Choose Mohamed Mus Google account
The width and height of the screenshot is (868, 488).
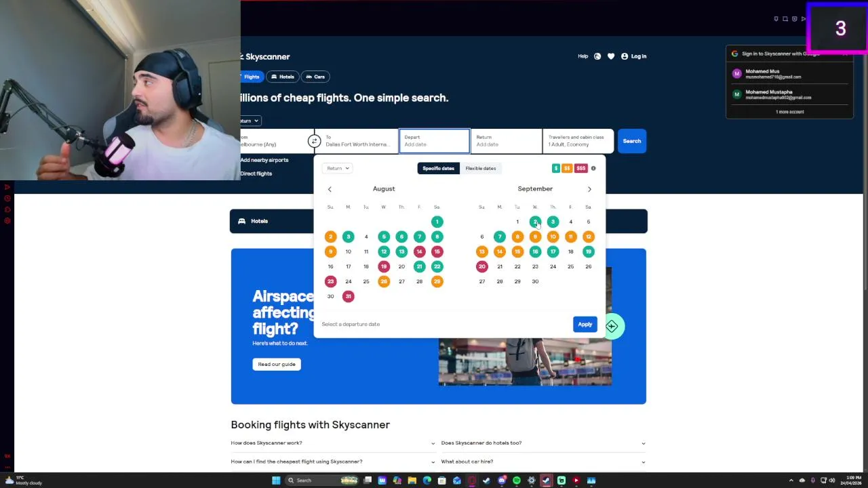coord(789,74)
